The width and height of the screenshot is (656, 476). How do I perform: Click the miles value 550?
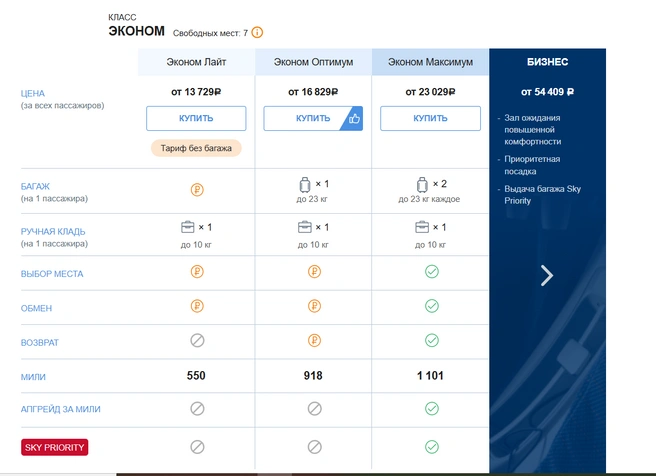196,376
